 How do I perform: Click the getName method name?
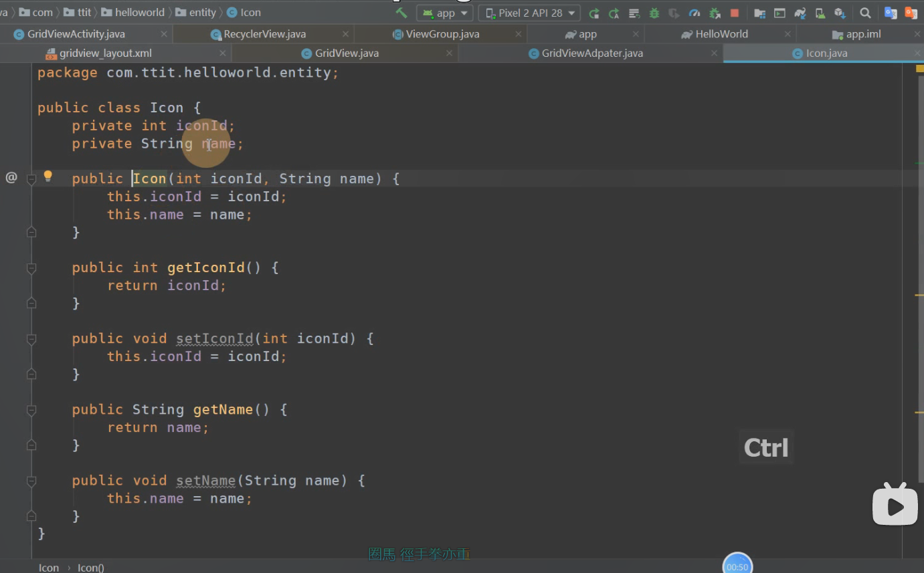tap(223, 409)
